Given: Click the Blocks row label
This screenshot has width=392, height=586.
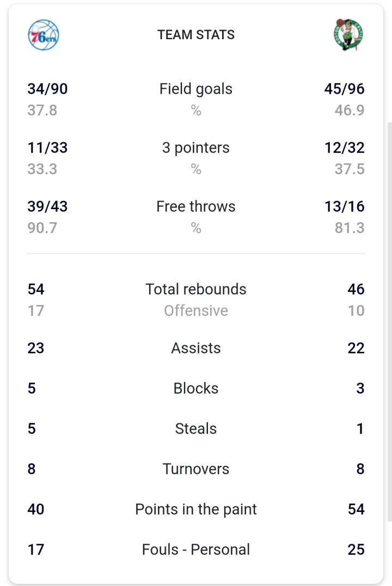Looking at the screenshot, I should pyautogui.click(x=196, y=388).
